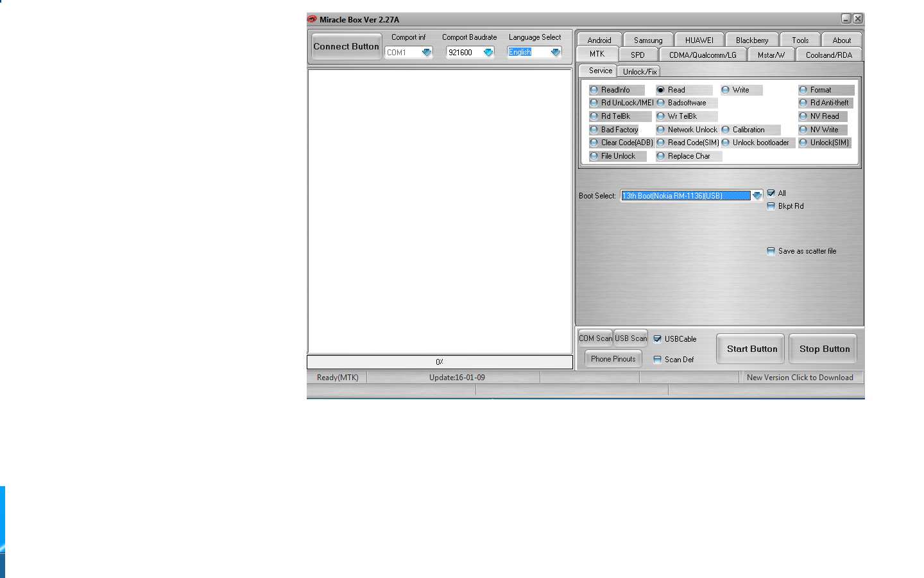Click the Stop Button
This screenshot has height=578, width=924.
824,349
